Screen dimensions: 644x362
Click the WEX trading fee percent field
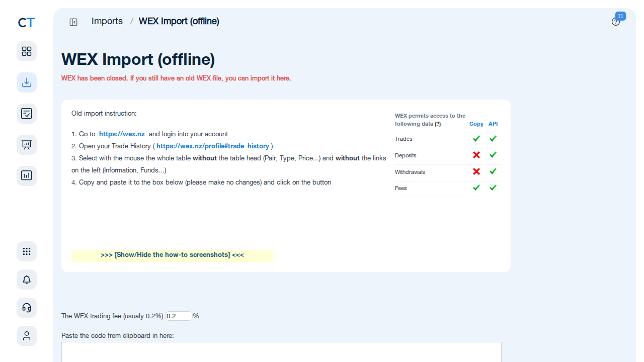pos(179,316)
